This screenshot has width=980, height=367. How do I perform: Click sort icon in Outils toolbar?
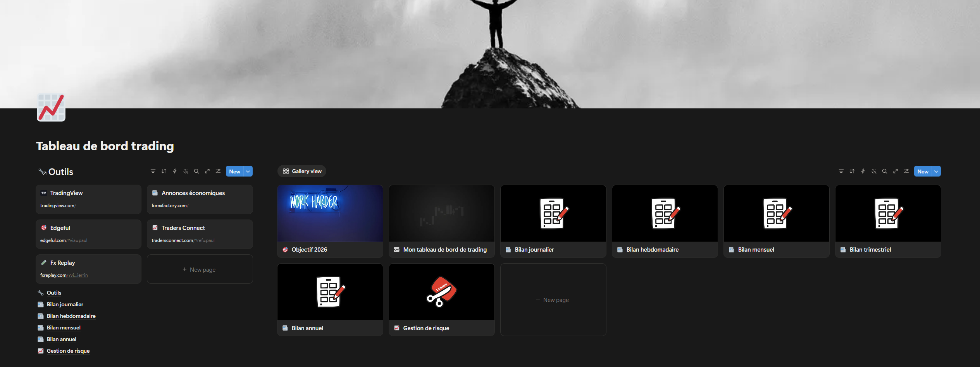click(x=164, y=171)
